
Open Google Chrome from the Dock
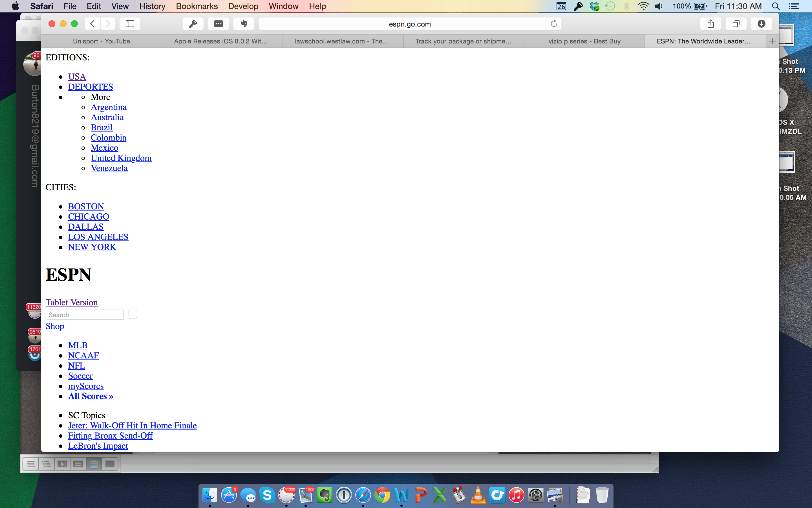tap(382, 495)
